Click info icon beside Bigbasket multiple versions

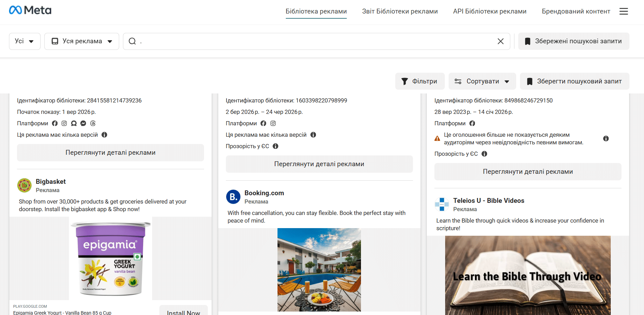104,135
